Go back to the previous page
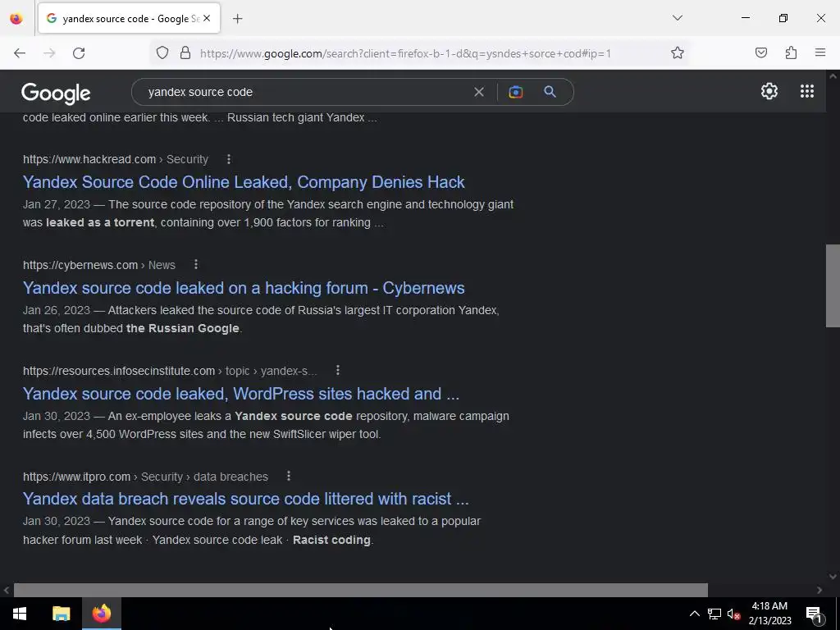840x630 pixels. 20,53
